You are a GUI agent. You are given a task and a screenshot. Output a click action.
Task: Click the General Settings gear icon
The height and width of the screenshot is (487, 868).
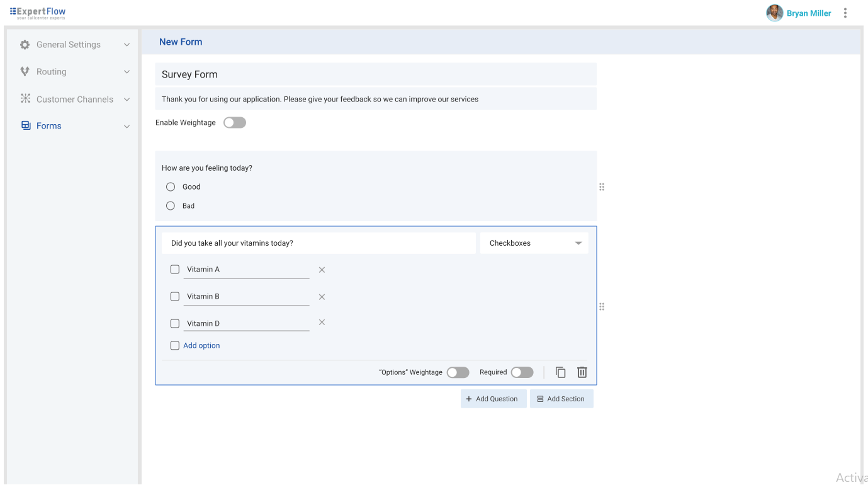click(25, 45)
